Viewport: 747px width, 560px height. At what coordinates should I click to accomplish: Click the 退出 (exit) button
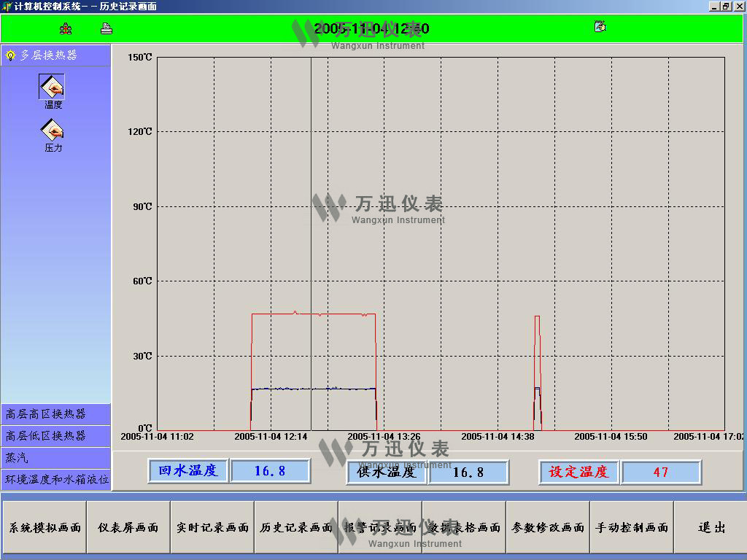[708, 526]
